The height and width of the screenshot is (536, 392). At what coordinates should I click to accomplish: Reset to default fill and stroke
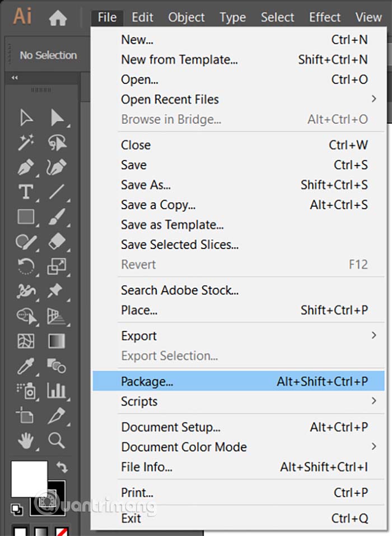point(16,510)
